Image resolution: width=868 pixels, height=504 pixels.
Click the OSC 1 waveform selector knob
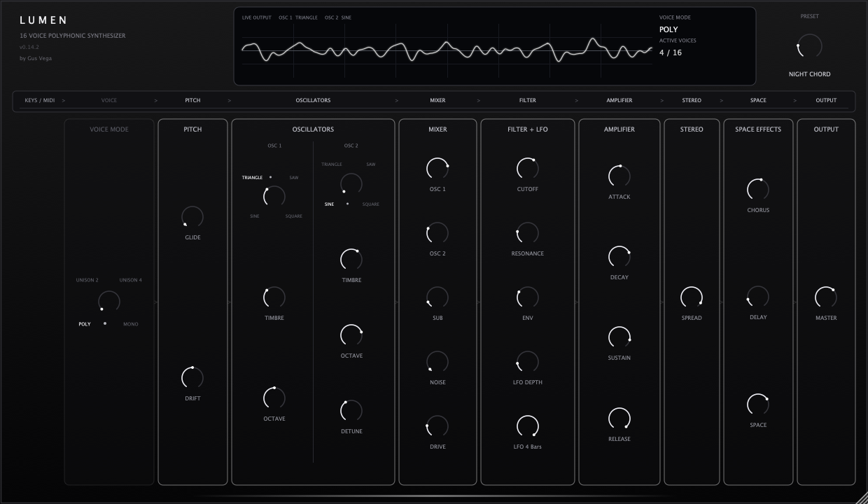[274, 196]
